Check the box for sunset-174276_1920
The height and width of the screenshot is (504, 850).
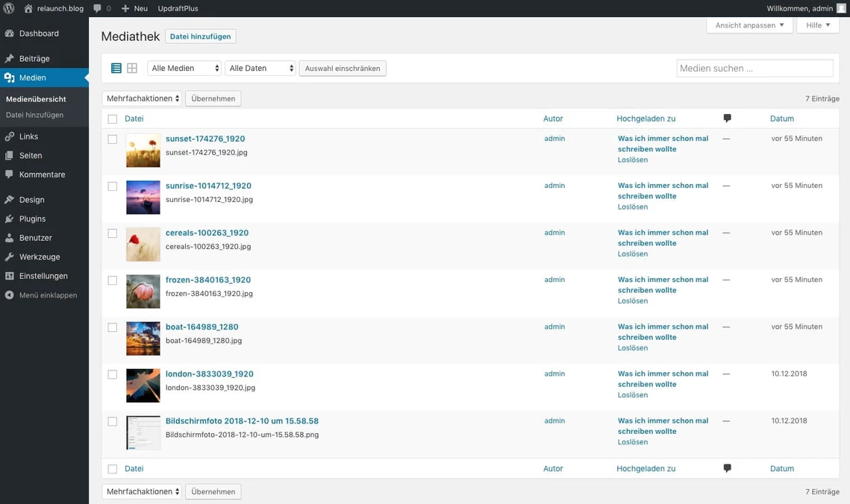point(112,139)
